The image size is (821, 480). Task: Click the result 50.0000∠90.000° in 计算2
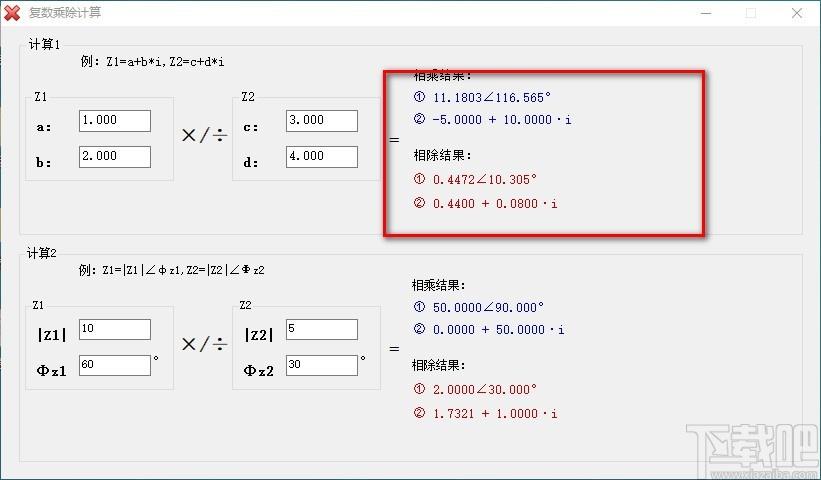pos(488,307)
